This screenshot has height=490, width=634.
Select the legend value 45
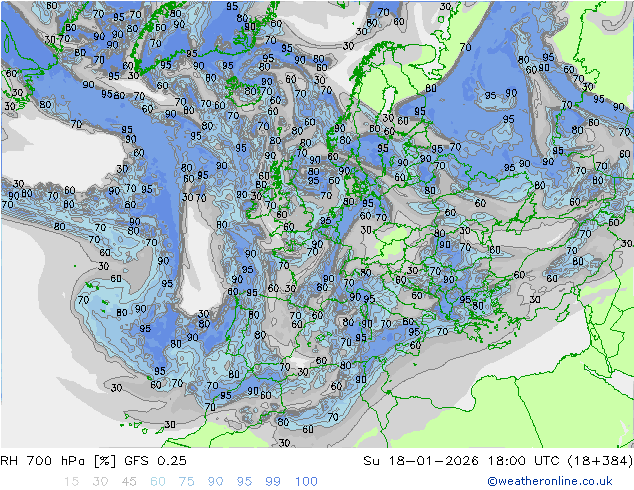129,481
